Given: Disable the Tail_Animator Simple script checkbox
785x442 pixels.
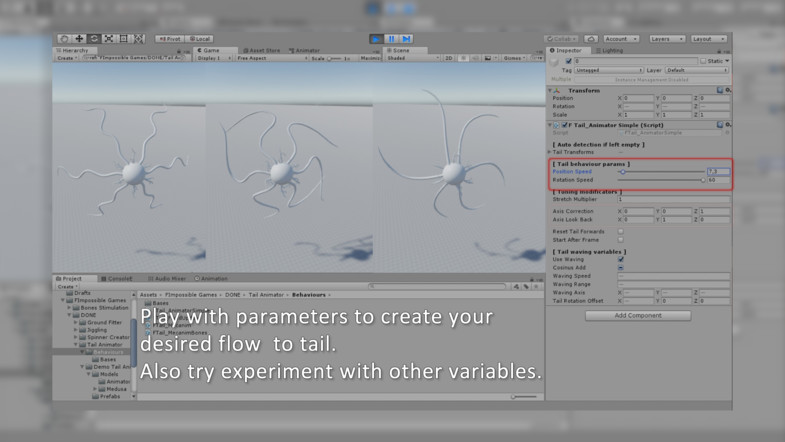Looking at the screenshot, I should coord(564,125).
